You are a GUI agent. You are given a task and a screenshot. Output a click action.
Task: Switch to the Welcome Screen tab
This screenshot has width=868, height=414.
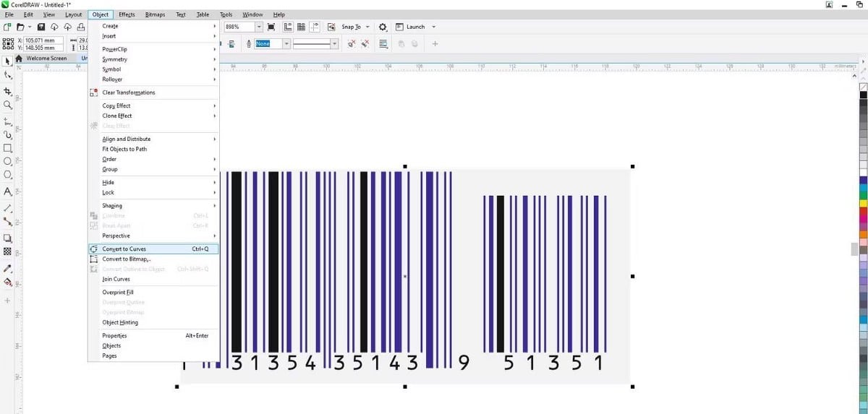[46, 59]
